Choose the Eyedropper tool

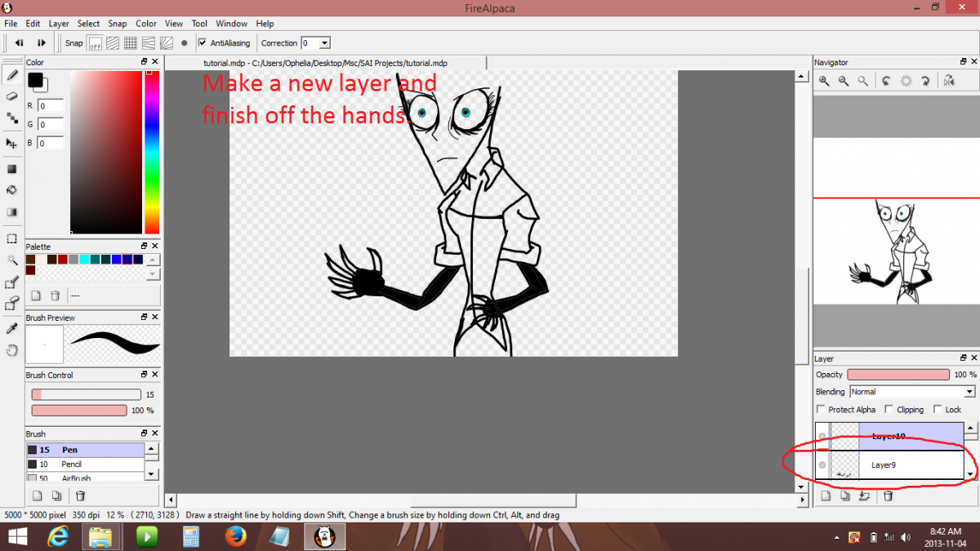coord(12,328)
